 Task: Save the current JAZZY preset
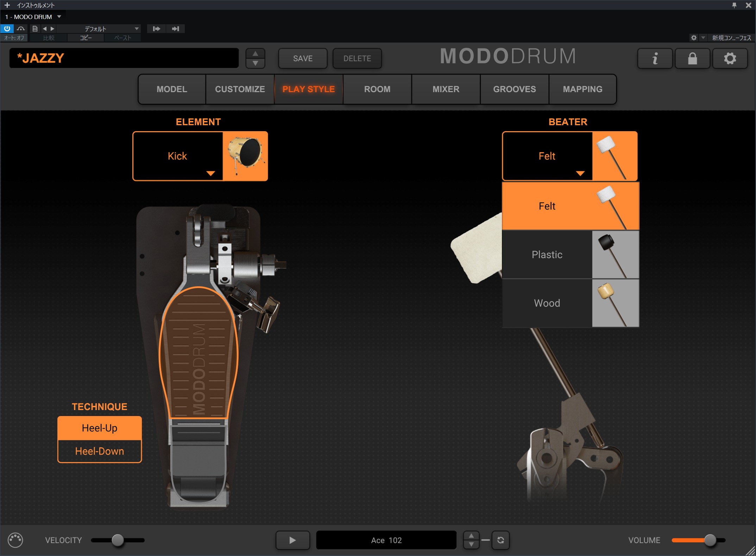[x=303, y=58]
